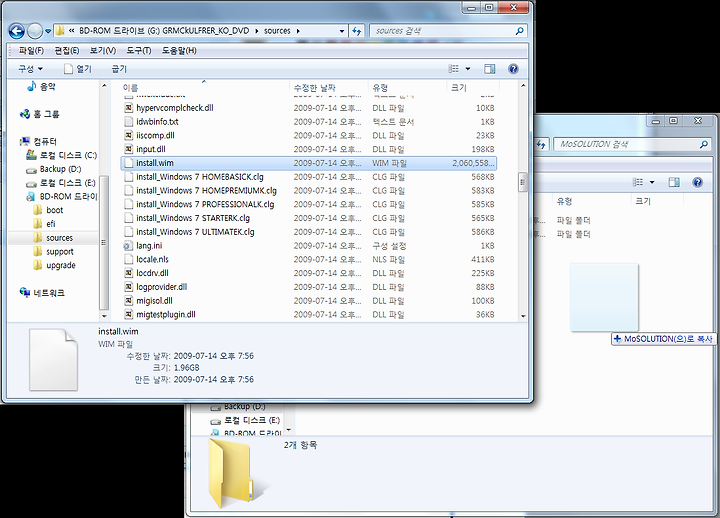Click the 열기 toolbar button

click(78, 69)
